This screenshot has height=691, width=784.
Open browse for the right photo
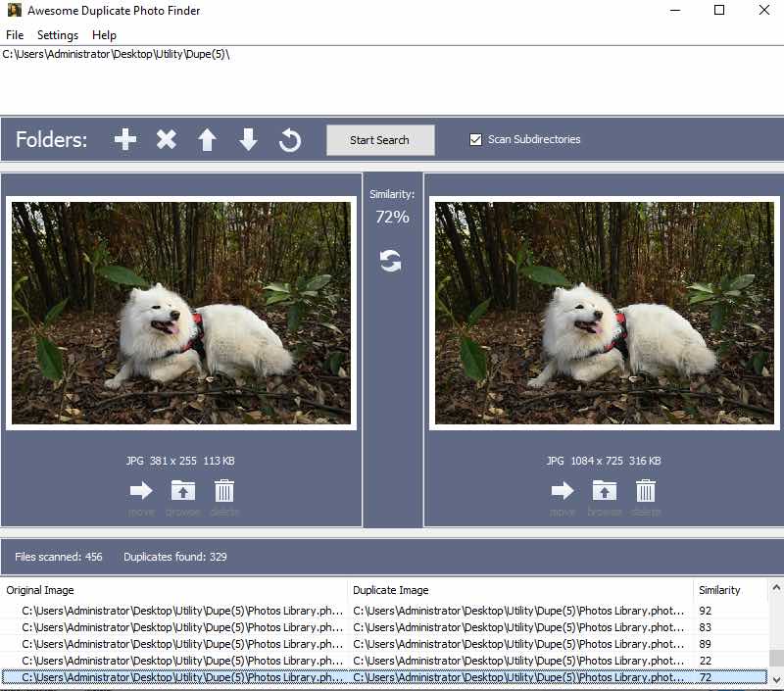(x=604, y=490)
